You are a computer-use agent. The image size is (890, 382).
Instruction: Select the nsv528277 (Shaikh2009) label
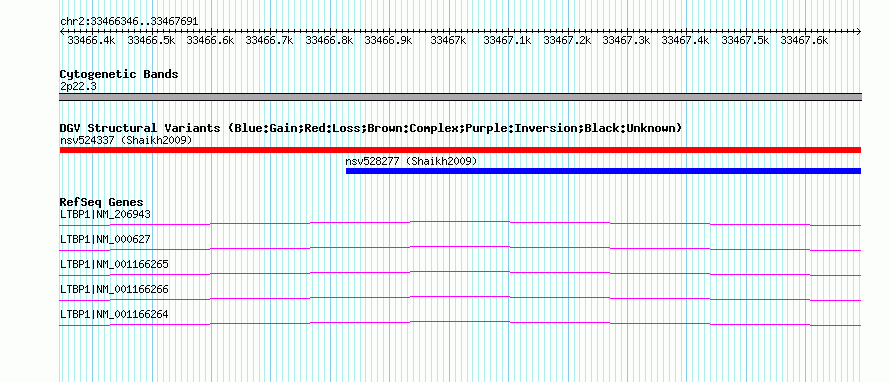coord(412,161)
